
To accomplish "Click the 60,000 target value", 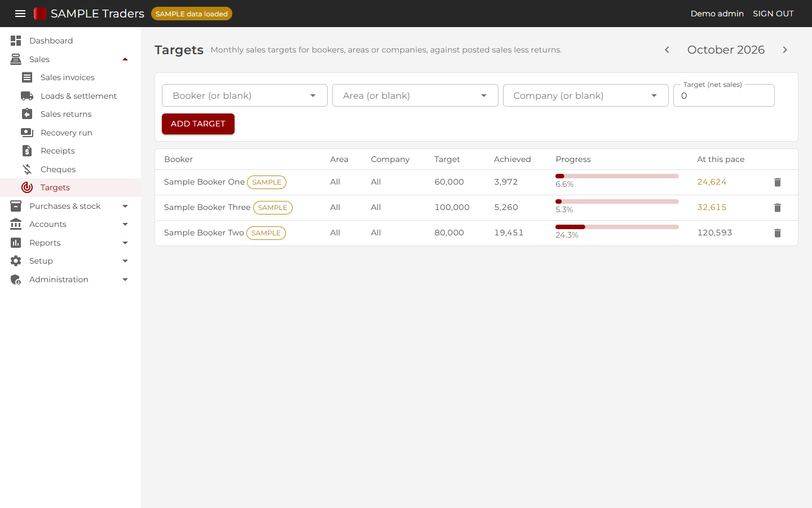I will 449,182.
